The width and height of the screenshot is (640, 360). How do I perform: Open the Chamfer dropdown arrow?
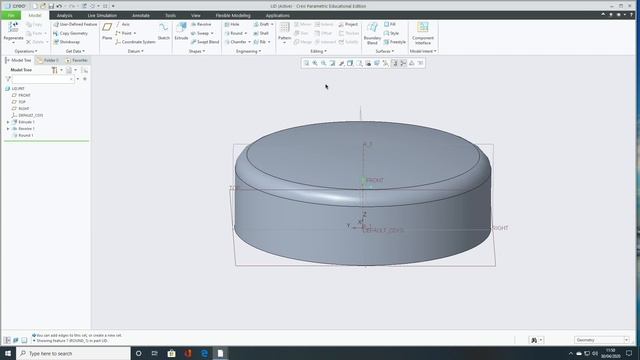tap(249, 42)
